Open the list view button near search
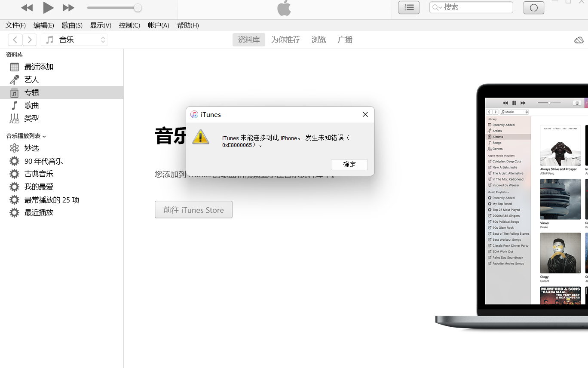Image resolution: width=588 pixels, height=368 pixels. [409, 7]
